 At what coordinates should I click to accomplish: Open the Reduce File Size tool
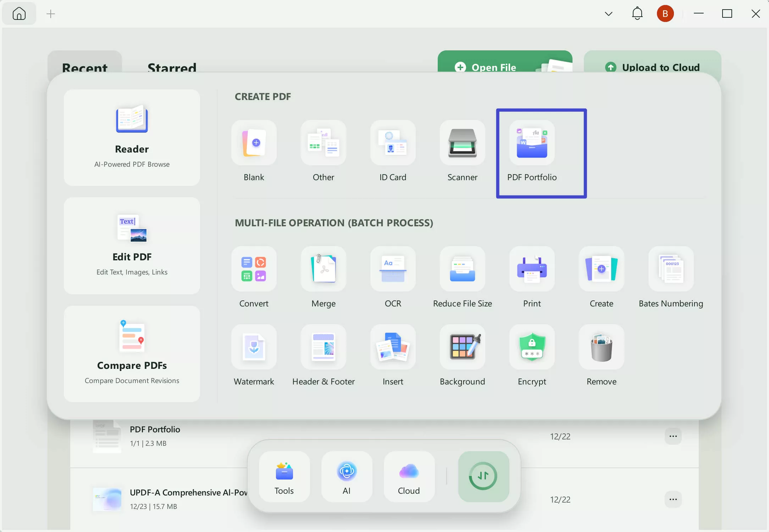tap(462, 269)
